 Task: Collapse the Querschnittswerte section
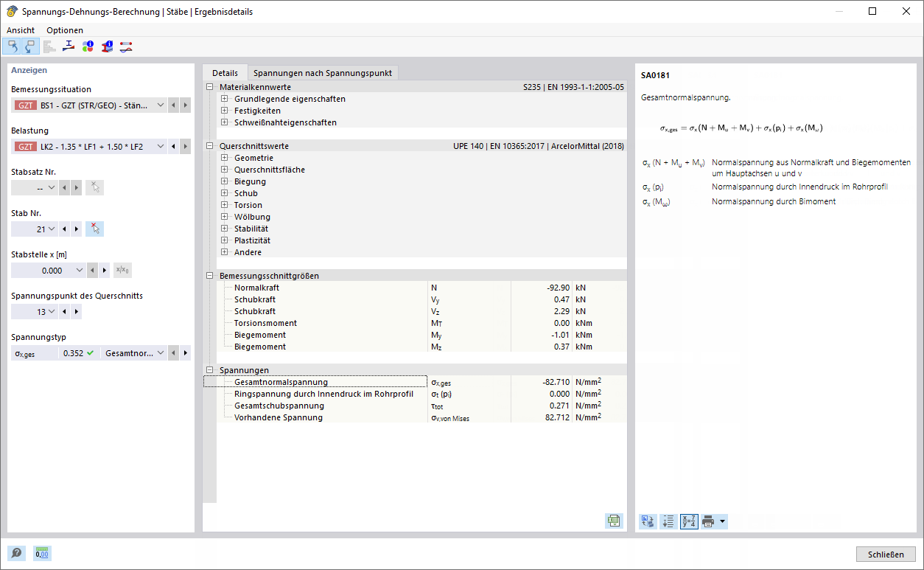coord(210,146)
